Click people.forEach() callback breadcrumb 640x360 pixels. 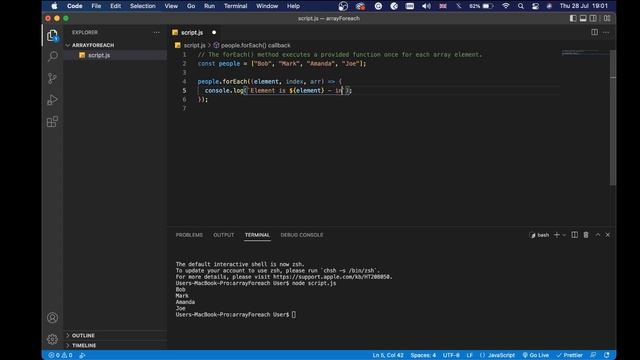coord(256,45)
